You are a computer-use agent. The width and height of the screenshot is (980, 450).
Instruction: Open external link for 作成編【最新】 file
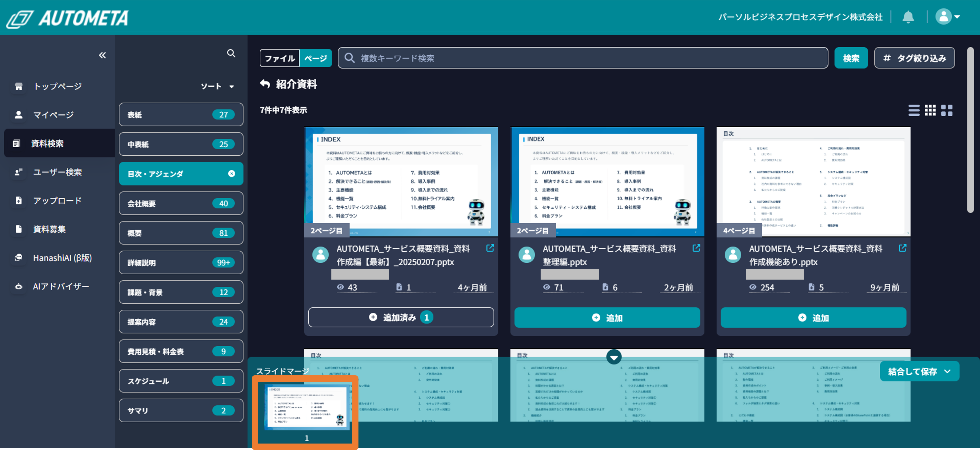(490, 248)
